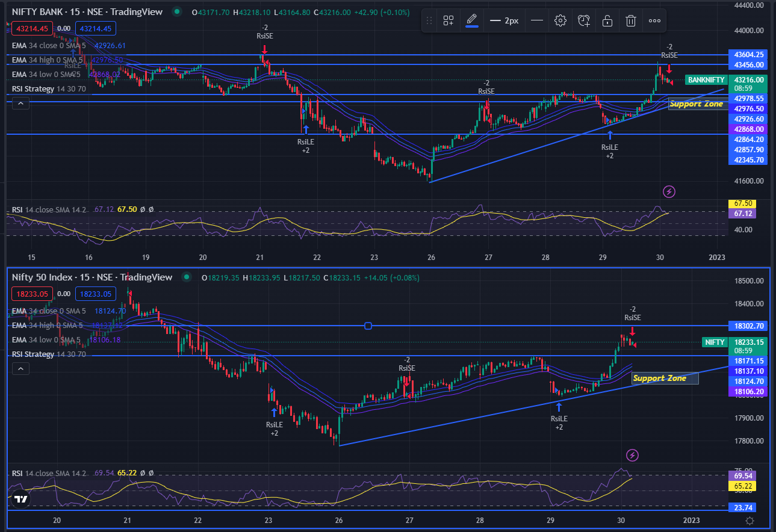
Task: Select RSI Strategy indicator in NIFTY BANK legend
Action: 49,88
